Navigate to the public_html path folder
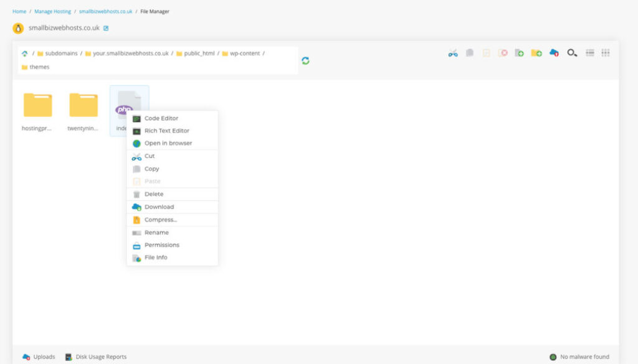 point(195,54)
